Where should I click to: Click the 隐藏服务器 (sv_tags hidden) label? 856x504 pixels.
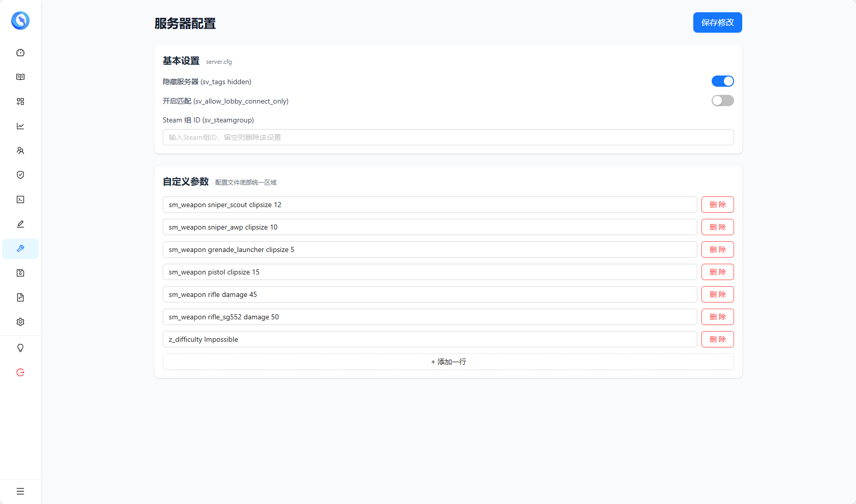[x=207, y=82]
